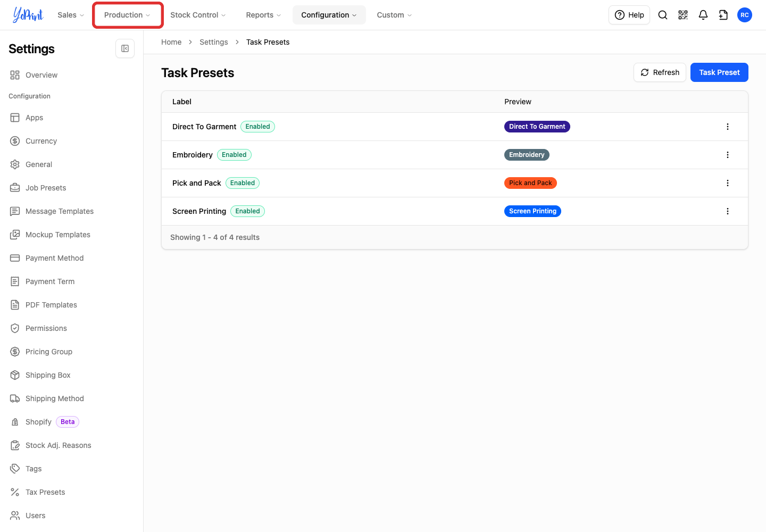Click the Settings breadcrumb link
This screenshot has width=766, height=532.
click(214, 42)
